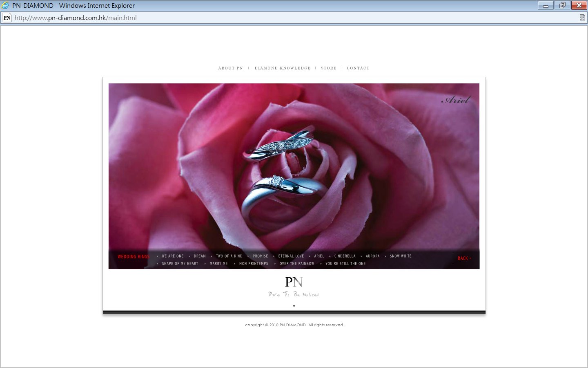588x368 pixels.
Task: View the Over The Rainbow collection
Action: click(x=297, y=264)
